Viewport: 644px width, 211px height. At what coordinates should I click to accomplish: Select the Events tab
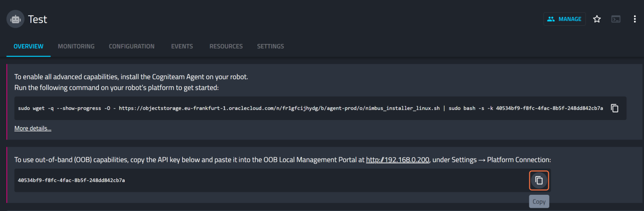click(182, 46)
